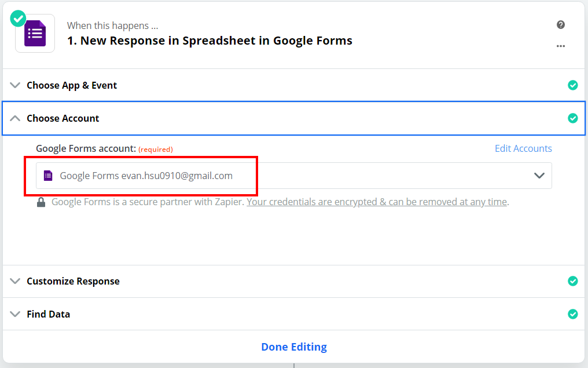The width and height of the screenshot is (588, 368).
Task: Click Done Editing
Action: 294,347
